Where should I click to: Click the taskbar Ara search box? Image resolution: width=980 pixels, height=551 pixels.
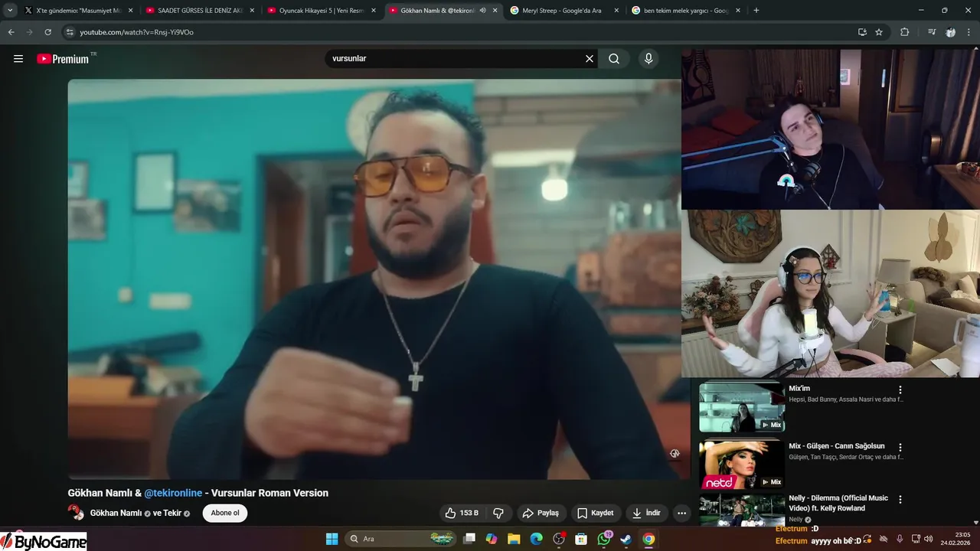pos(402,539)
